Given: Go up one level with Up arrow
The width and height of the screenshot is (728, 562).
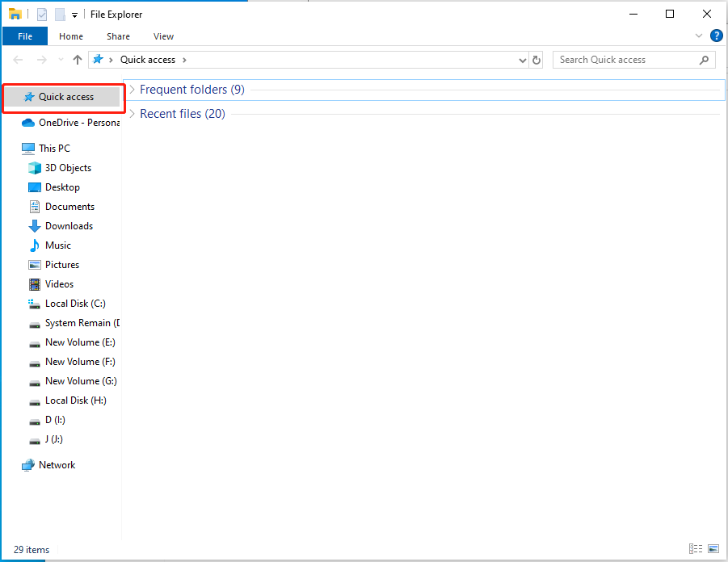Looking at the screenshot, I should (78, 60).
